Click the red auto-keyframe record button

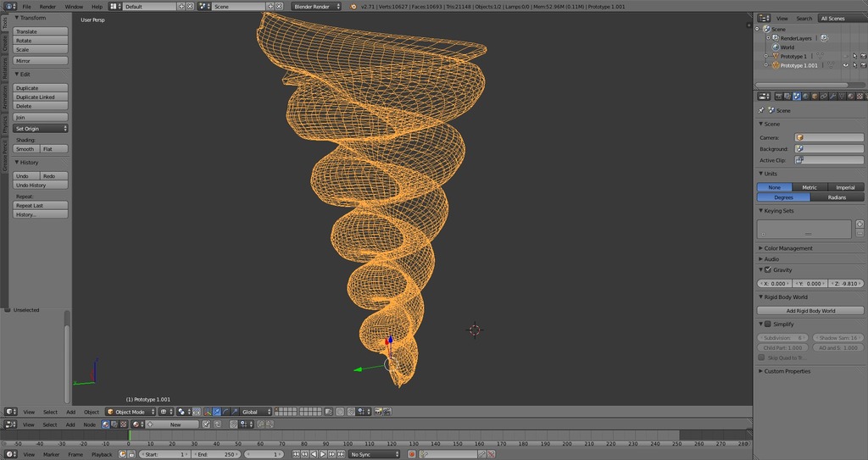point(411,454)
